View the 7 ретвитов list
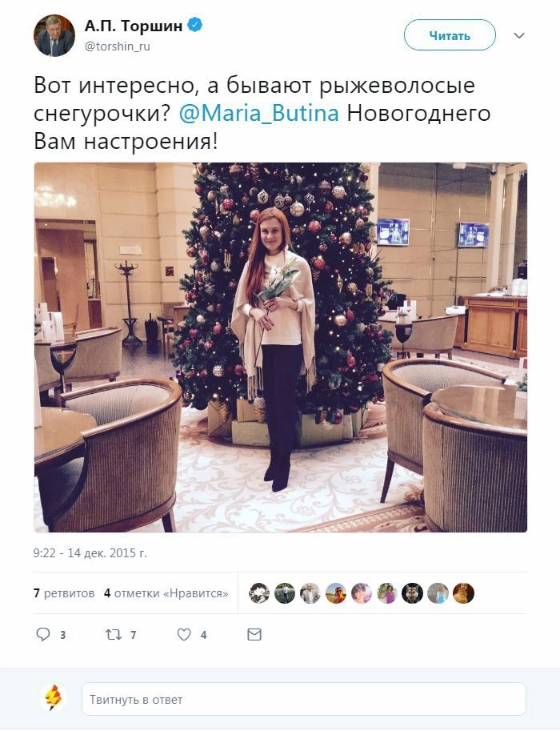This screenshot has height=731, width=560. tap(64, 593)
